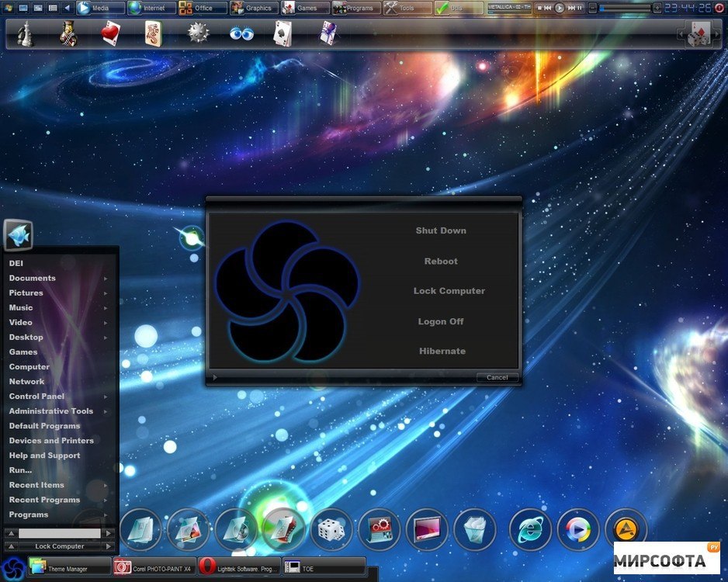Switch to Theme Manager taskbar item
The height and width of the screenshot is (582, 728).
[x=69, y=567]
